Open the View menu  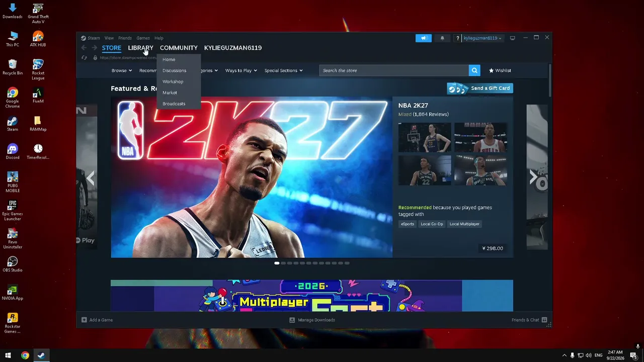(x=109, y=38)
